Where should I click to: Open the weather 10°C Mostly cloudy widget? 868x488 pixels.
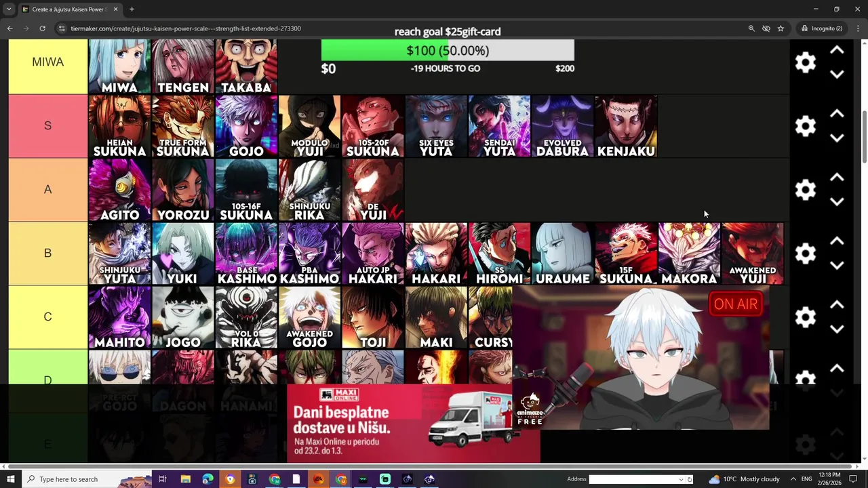tap(744, 479)
